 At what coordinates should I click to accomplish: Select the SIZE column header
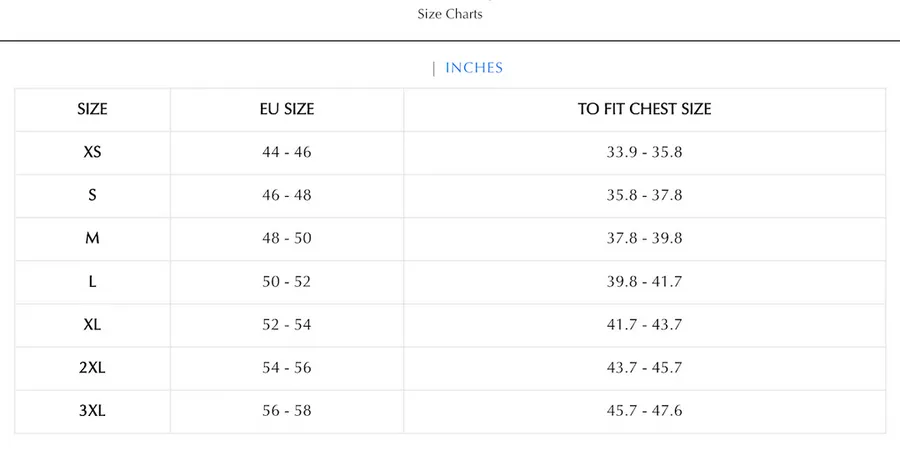pyautogui.click(x=92, y=109)
